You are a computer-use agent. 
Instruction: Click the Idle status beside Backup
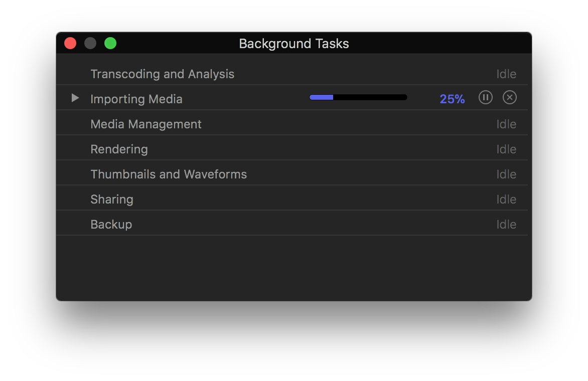point(506,225)
